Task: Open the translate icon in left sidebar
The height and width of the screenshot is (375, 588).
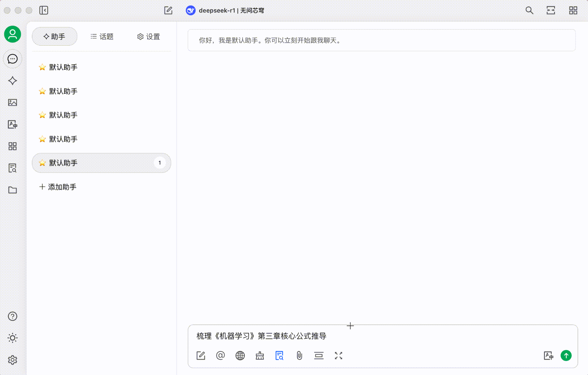Action: click(x=12, y=124)
